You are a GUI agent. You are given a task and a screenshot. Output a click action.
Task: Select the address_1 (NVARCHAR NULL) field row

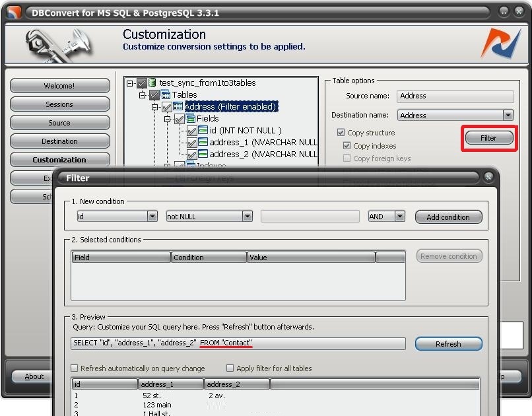point(263,142)
